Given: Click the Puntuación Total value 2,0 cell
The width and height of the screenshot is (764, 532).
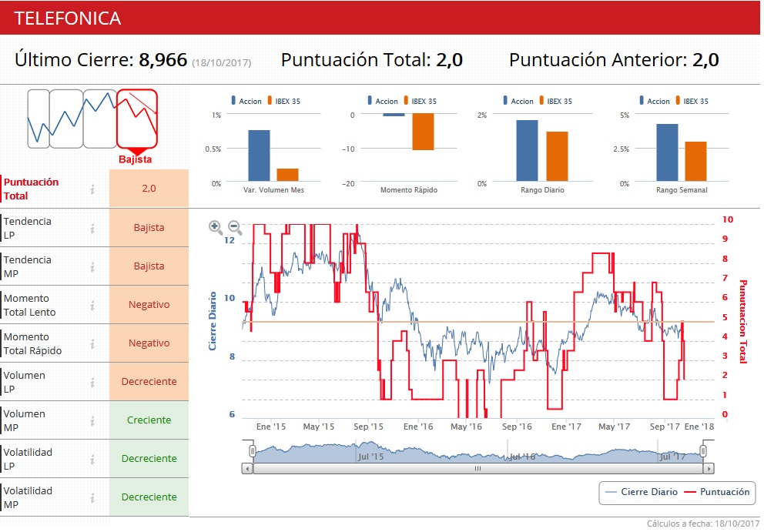Looking at the screenshot, I should (x=149, y=189).
